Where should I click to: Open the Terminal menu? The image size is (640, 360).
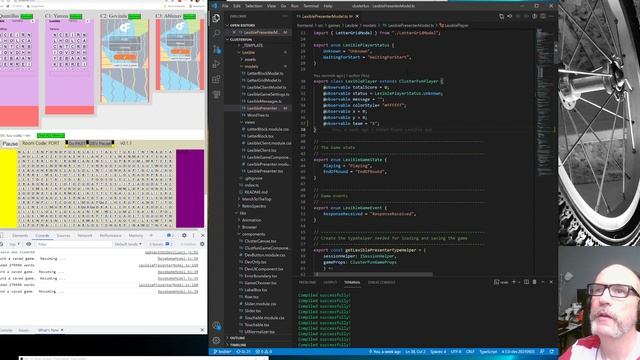[x=311, y=6]
